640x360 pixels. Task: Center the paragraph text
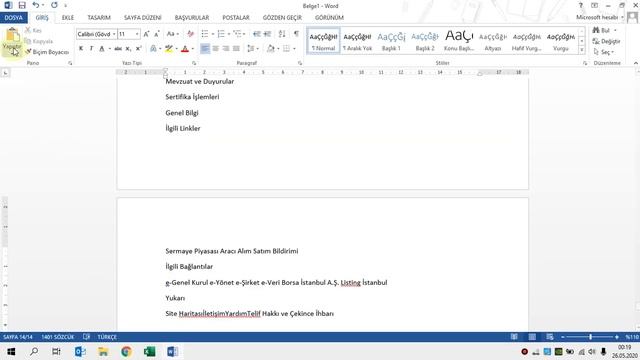(216, 49)
